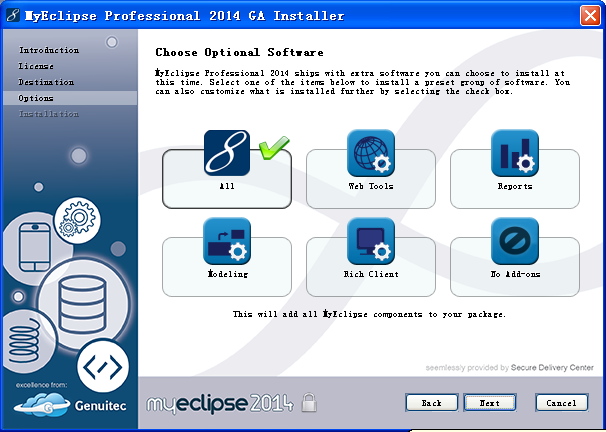Select the Reports bar chart icon
Screen dimensions: 606x432
515,153
